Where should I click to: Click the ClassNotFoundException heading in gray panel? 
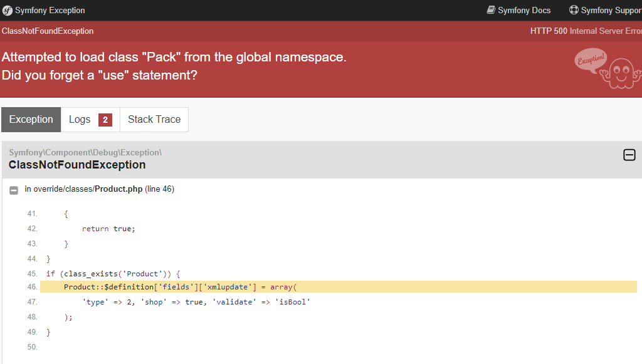click(x=77, y=165)
